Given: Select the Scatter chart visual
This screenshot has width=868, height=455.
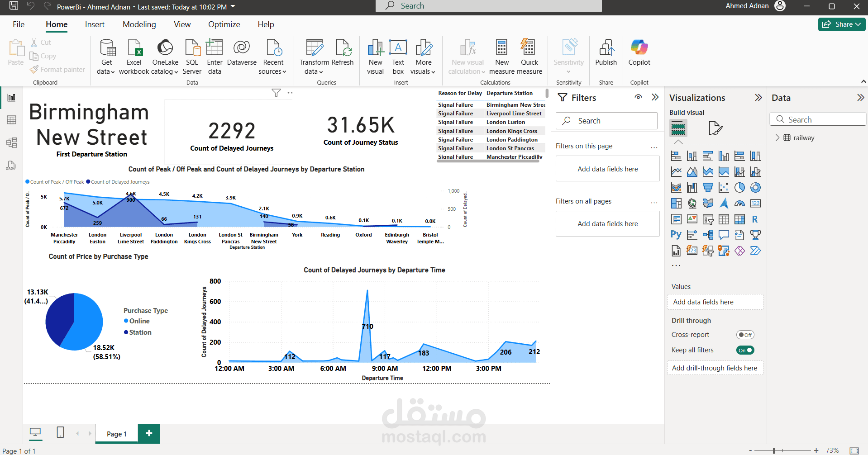Looking at the screenshot, I should click(x=724, y=188).
